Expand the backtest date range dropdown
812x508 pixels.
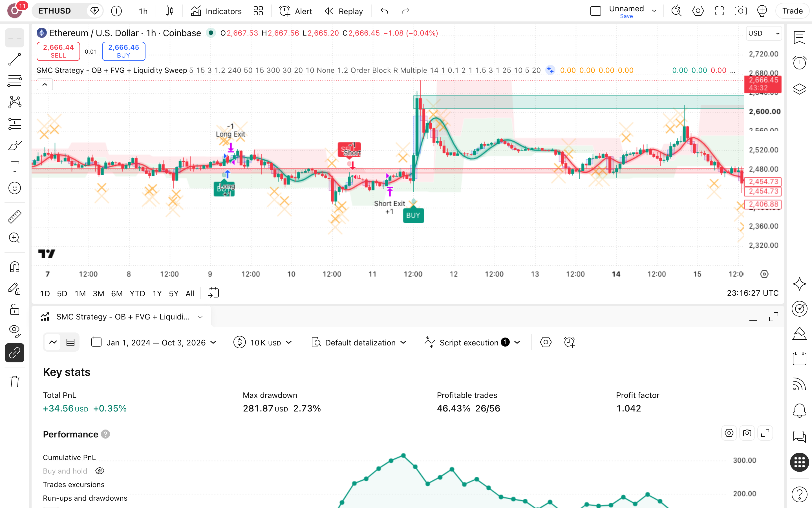point(154,342)
